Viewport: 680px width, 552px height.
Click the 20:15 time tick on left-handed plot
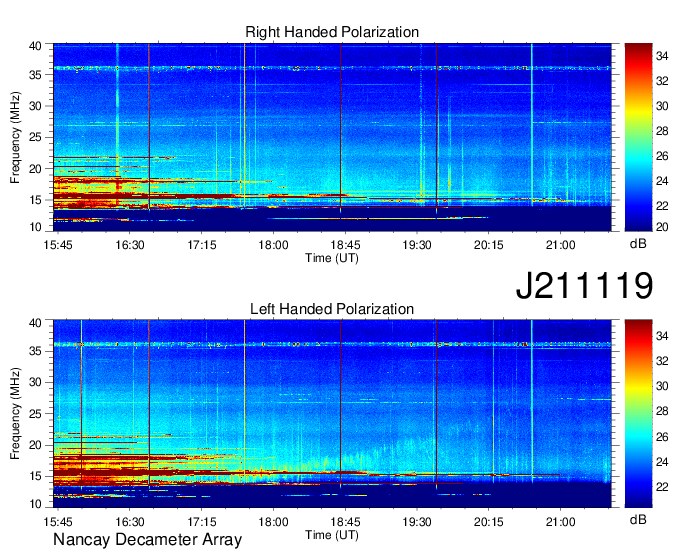pos(489,522)
